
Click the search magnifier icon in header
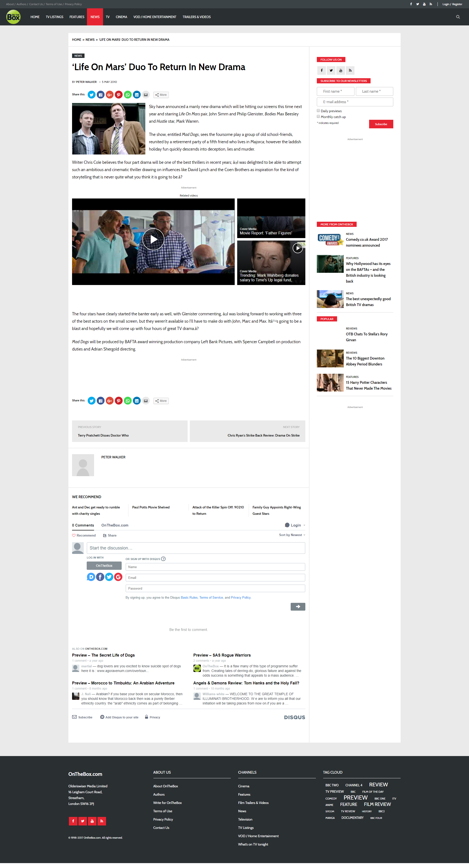pos(458,17)
